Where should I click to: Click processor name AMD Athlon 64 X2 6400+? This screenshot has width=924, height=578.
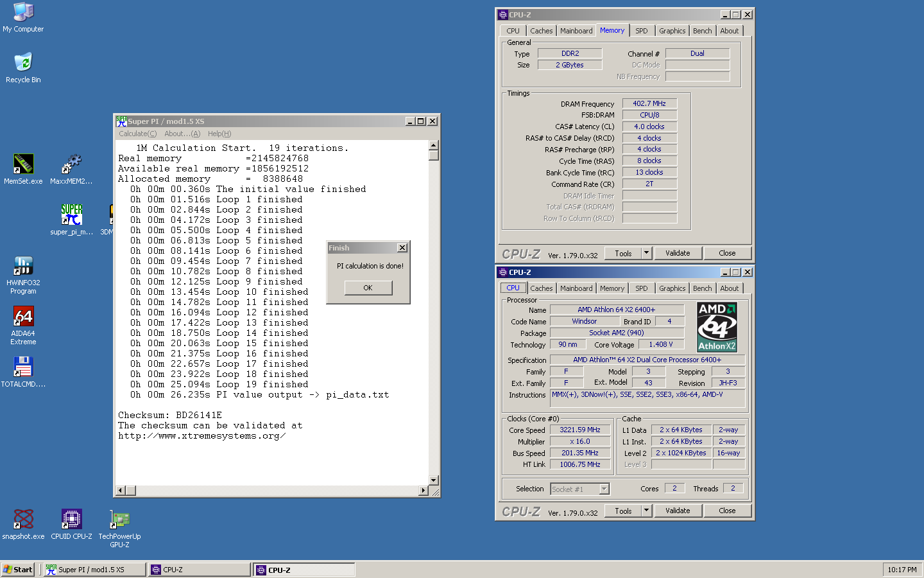[x=617, y=310]
